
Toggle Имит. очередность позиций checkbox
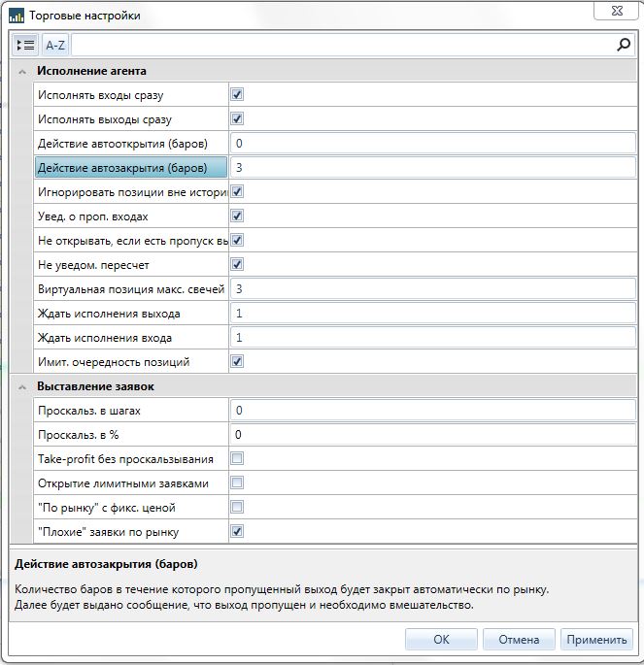tap(237, 362)
